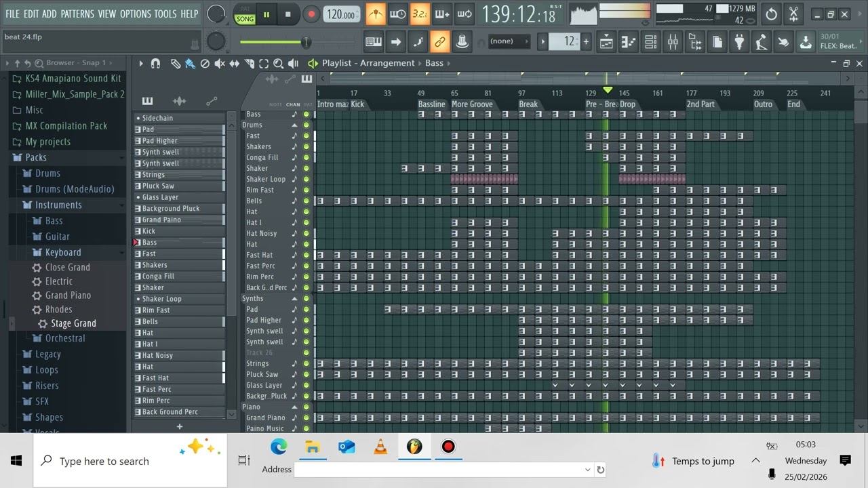Image resolution: width=868 pixels, height=488 pixels.
Task: Toggle overdub blend recording icon
Action: 441,14
